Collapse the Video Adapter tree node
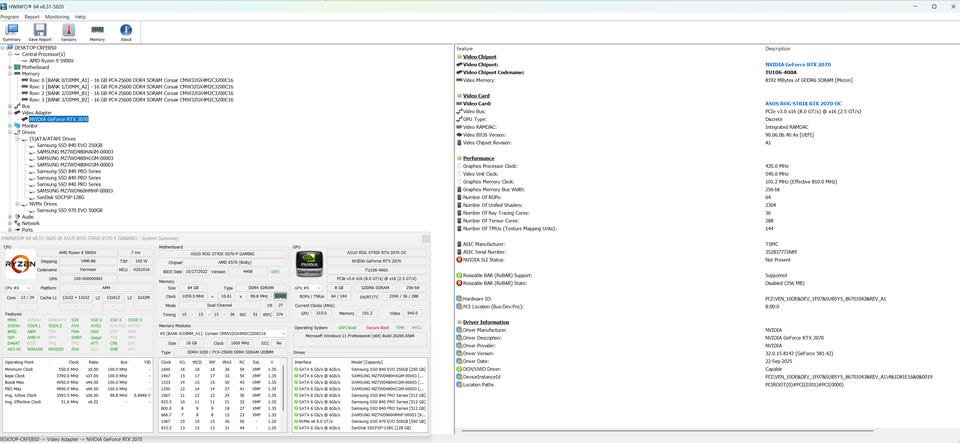Screen dimensions: 960x443 tap(10, 113)
